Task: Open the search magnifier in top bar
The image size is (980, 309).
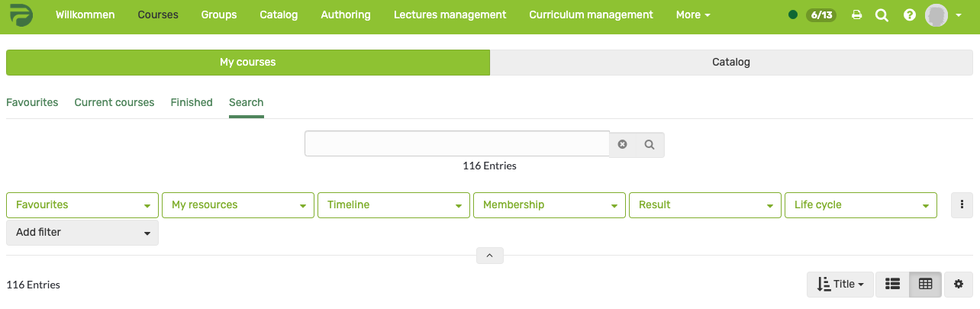Action: [x=882, y=15]
